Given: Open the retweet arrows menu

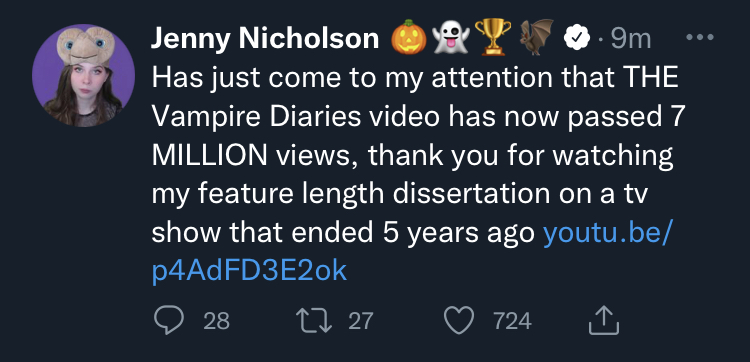Looking at the screenshot, I should tap(315, 320).
